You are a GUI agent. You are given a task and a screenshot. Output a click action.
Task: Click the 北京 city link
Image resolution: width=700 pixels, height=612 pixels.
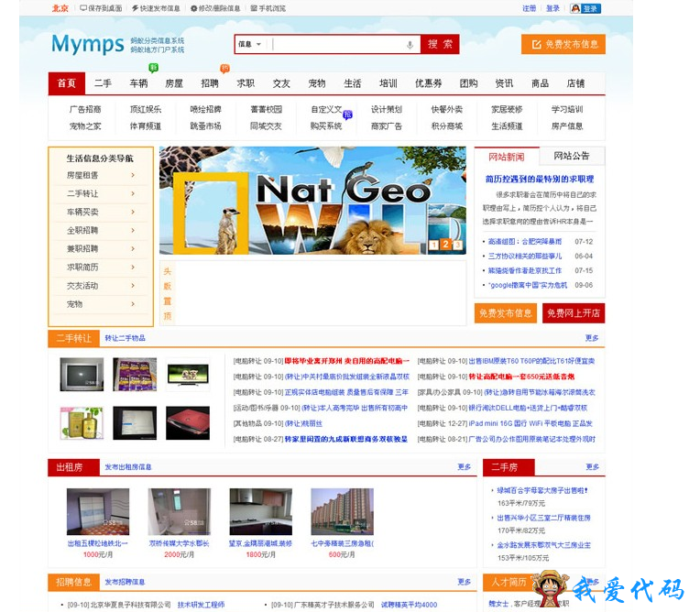coord(60,8)
